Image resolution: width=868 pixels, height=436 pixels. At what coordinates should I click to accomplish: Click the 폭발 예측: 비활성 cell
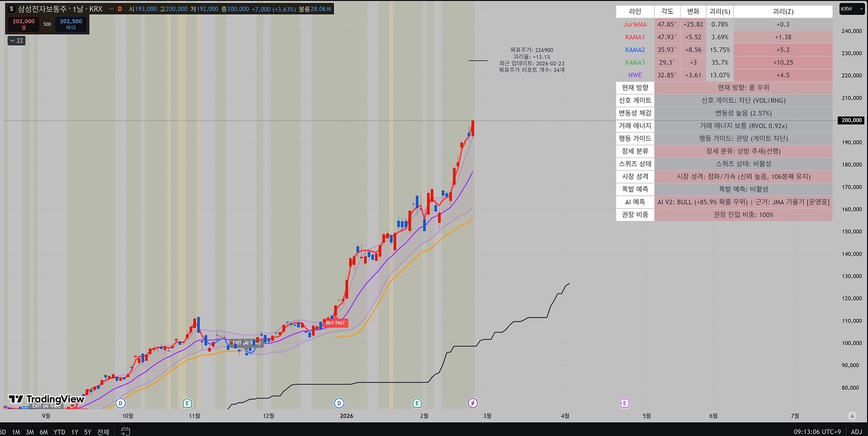(743, 189)
